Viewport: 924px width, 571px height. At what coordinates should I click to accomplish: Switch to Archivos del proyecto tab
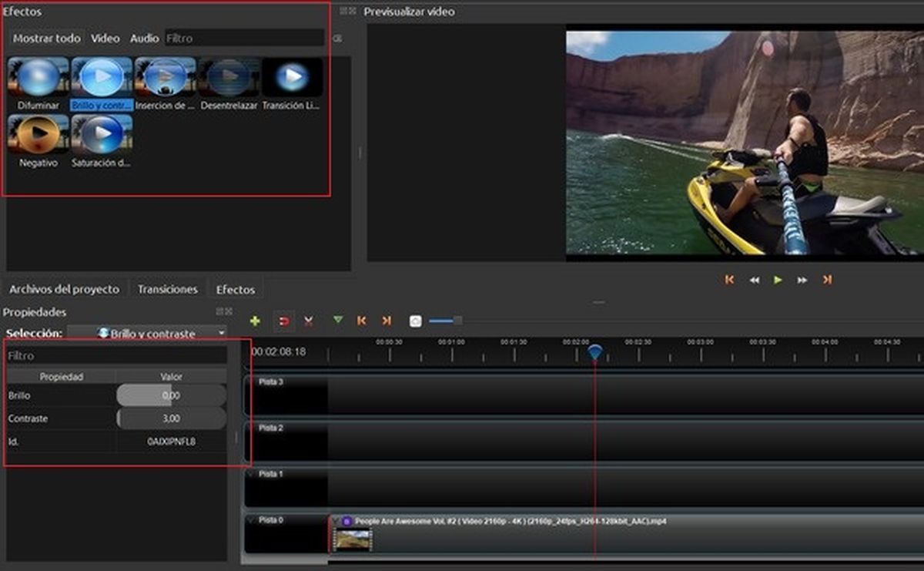tap(64, 288)
